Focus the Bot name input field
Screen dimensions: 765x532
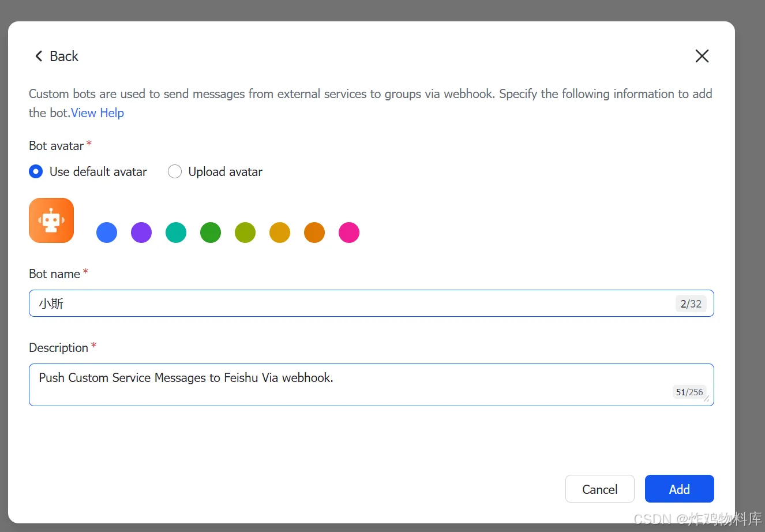pyautogui.click(x=372, y=304)
